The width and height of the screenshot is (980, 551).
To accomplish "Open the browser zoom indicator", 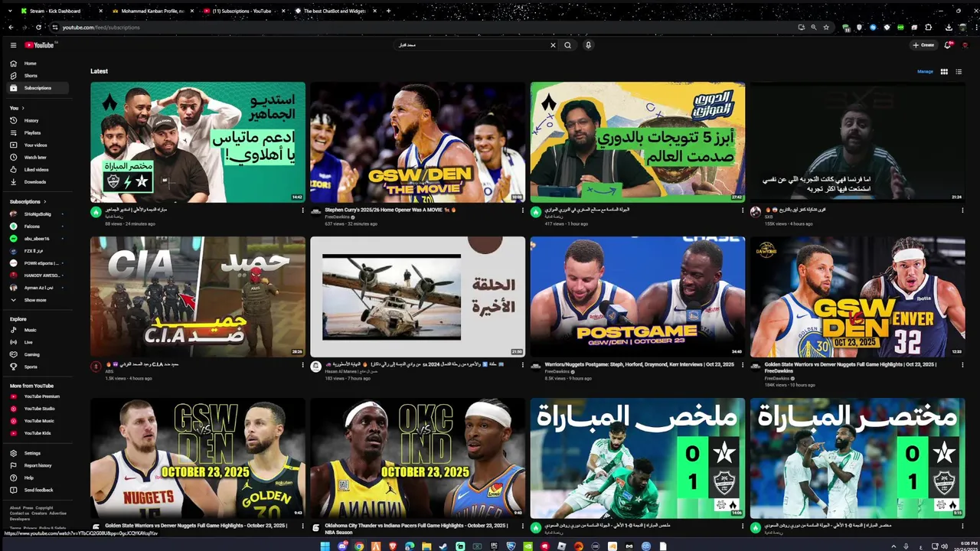I will [813, 27].
